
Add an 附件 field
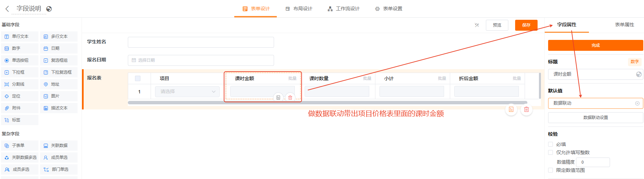(20, 108)
